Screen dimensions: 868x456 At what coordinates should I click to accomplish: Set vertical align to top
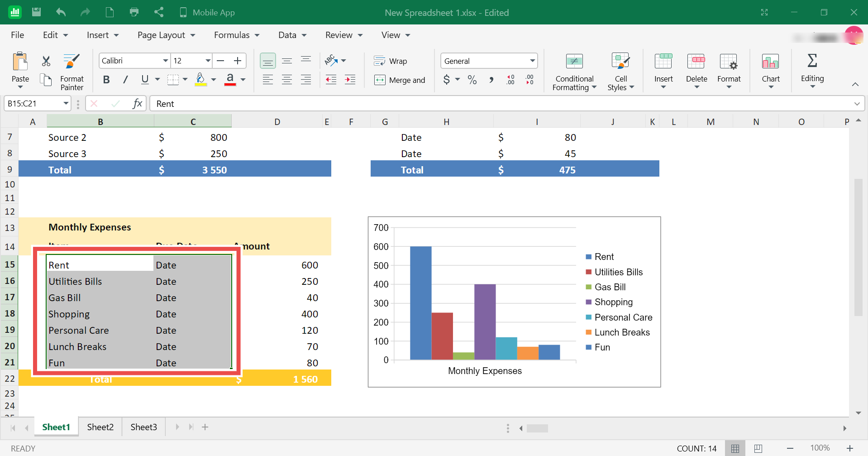[x=306, y=60]
